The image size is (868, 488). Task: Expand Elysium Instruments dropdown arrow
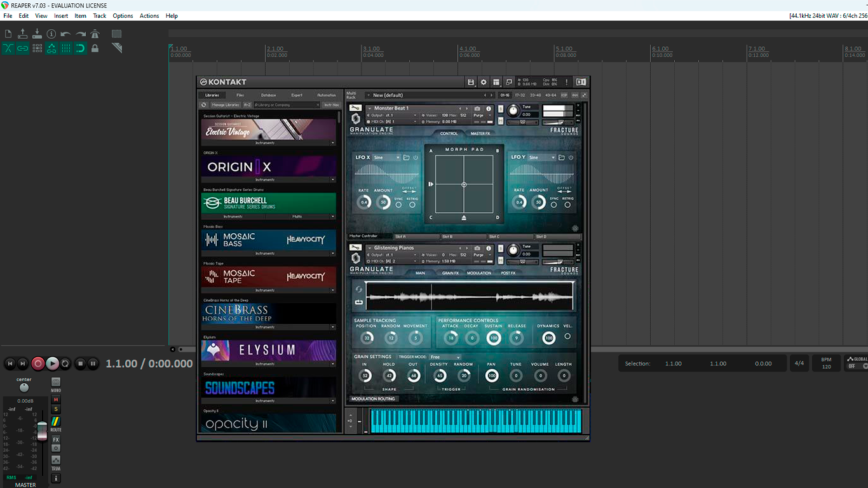(x=332, y=364)
